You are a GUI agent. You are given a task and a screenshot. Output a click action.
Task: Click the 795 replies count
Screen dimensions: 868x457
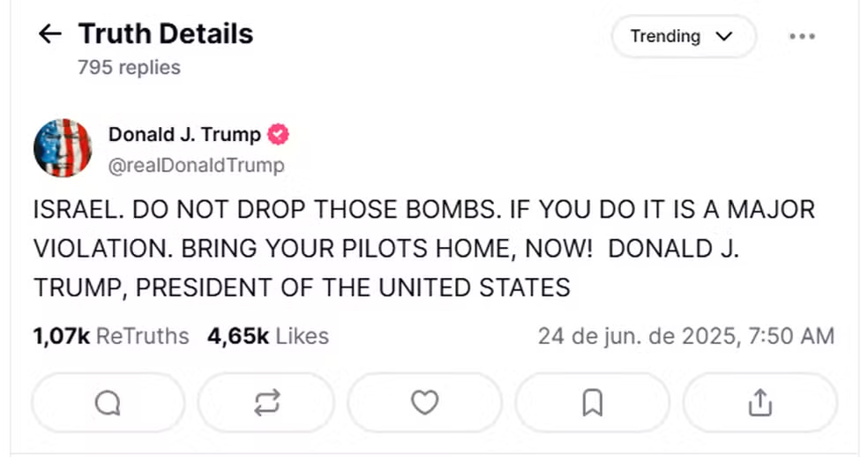click(x=129, y=68)
